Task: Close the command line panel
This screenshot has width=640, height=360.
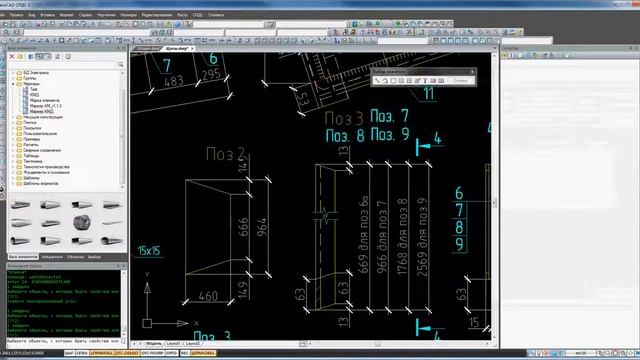Action: pyautogui.click(x=124, y=266)
